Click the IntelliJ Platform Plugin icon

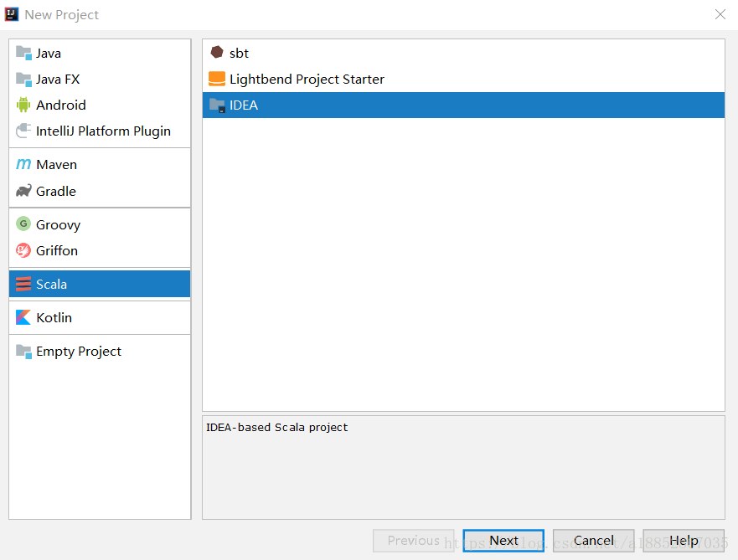(23, 131)
